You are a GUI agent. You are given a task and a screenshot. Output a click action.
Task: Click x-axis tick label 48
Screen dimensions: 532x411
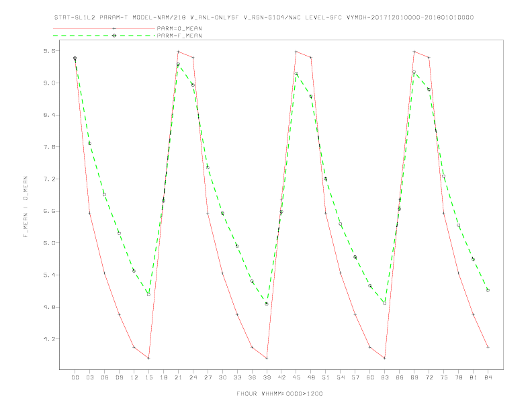click(311, 377)
